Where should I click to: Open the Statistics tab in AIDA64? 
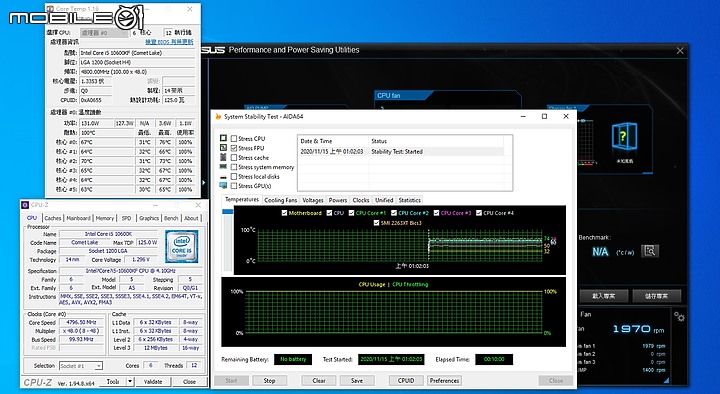[x=410, y=200]
